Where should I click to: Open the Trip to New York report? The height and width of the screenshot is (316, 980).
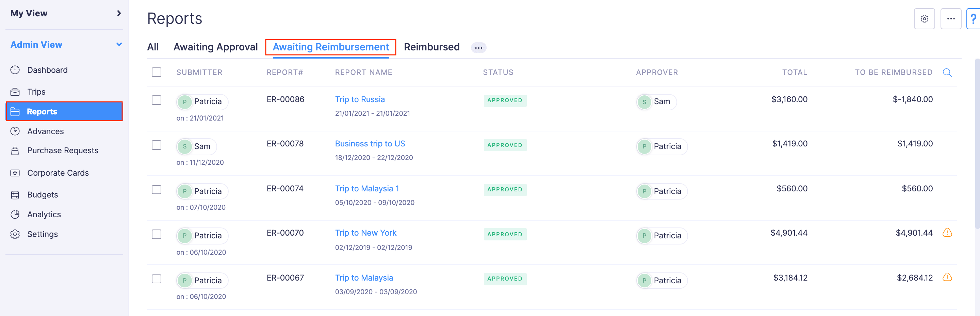[x=365, y=233]
